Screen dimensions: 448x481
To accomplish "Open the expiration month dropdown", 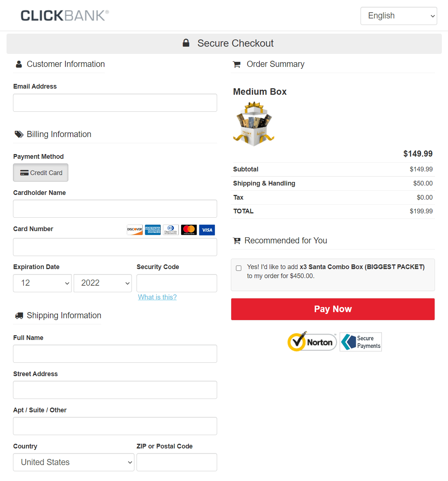I will pyautogui.click(x=42, y=283).
